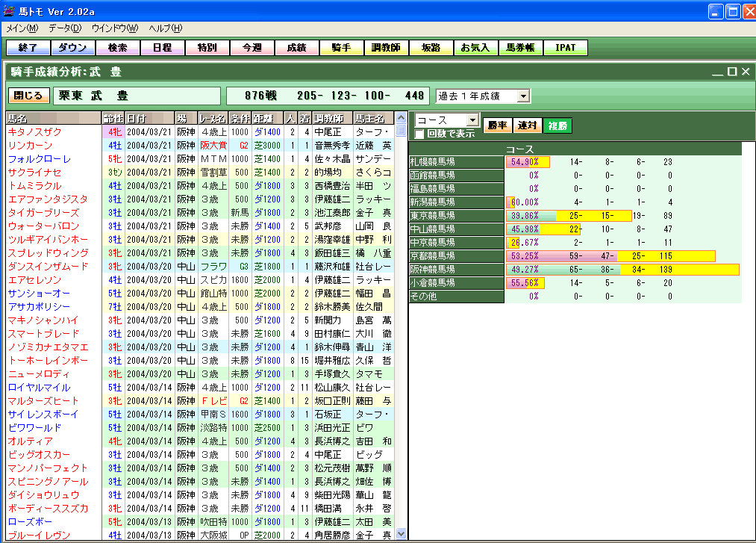Enable the 回数で表示 checkbox

tap(419, 134)
